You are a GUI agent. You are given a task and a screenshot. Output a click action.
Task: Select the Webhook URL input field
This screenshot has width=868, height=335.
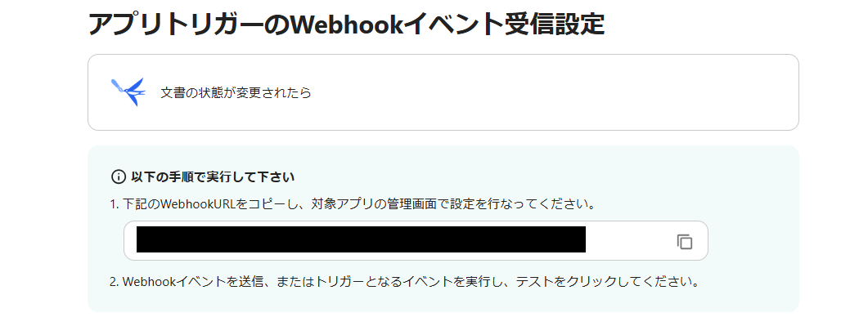[416, 240]
